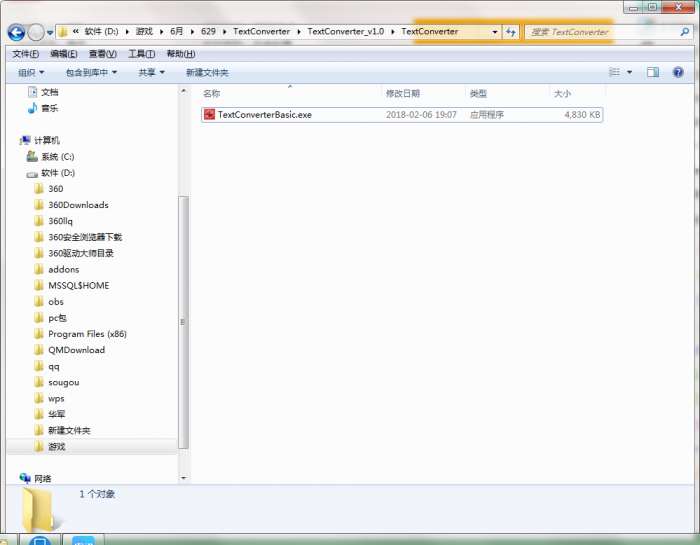Screen dimensions: 700x545
Task: Click 6月 in the address breadcrumb
Action: [177, 32]
